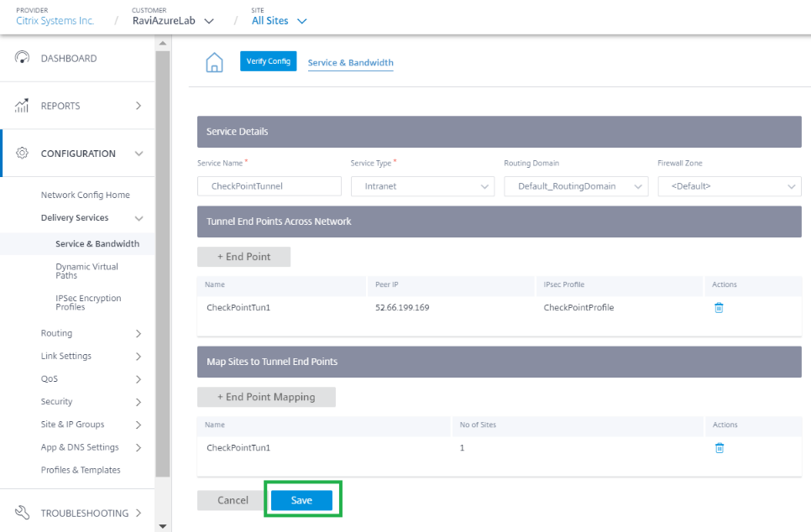Delete the CheckPointTun1 site mapping row
Image resolution: width=811 pixels, height=532 pixels.
point(719,448)
